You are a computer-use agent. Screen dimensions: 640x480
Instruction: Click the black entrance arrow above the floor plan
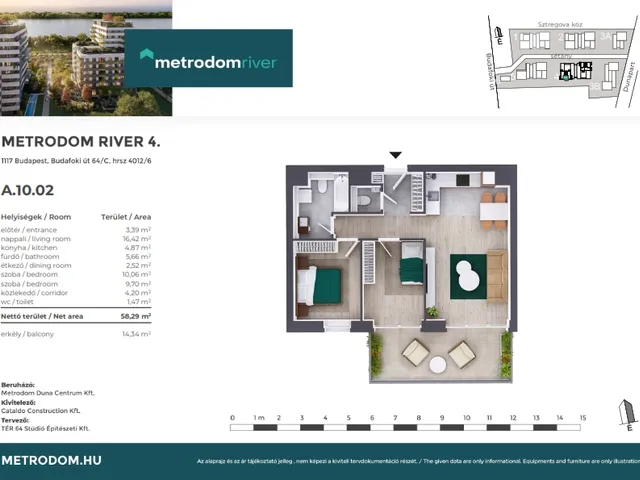[396, 155]
